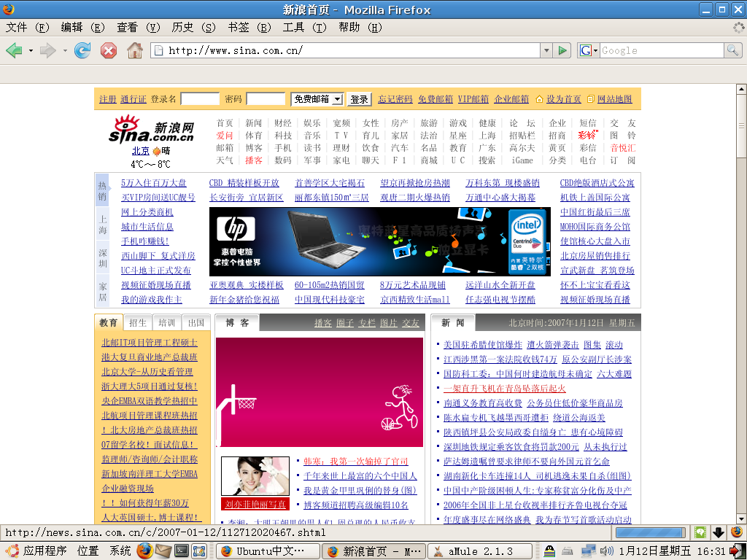
Task: Click the Google search engine G icon
Action: (586, 50)
